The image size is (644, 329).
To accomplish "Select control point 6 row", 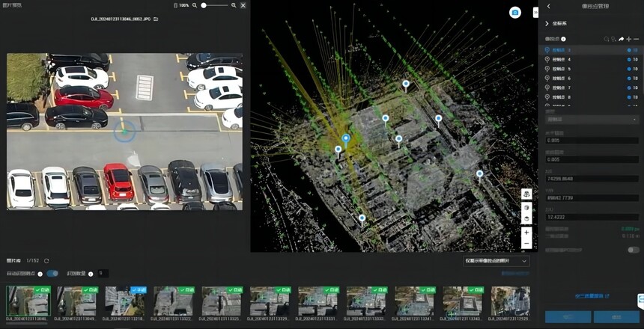I will tap(591, 79).
